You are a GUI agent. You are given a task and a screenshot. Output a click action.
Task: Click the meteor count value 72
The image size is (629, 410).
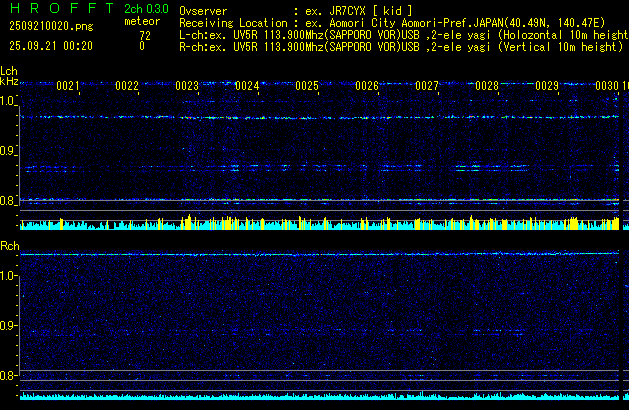[x=144, y=34]
